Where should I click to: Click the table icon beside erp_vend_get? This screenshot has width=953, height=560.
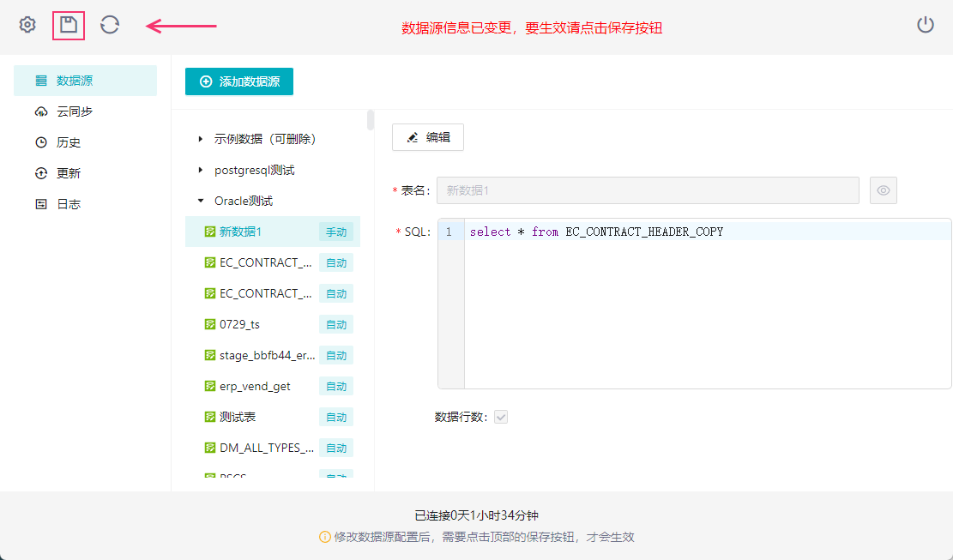pyautogui.click(x=209, y=386)
